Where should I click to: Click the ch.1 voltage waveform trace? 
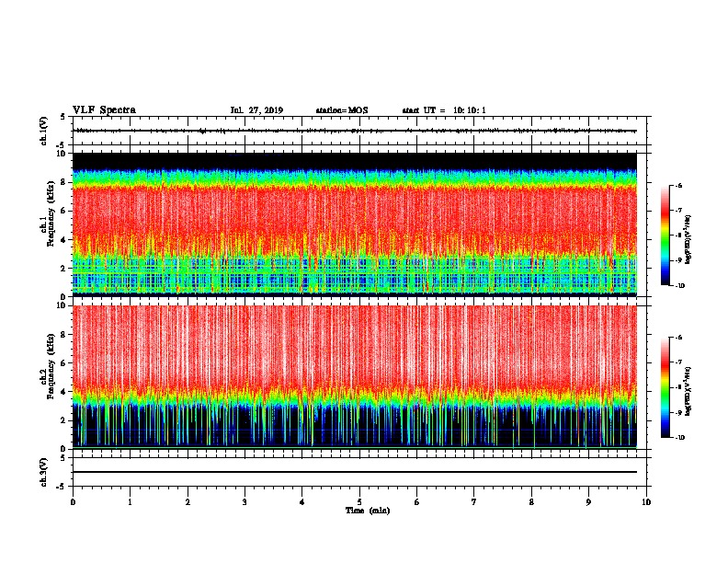point(356,131)
